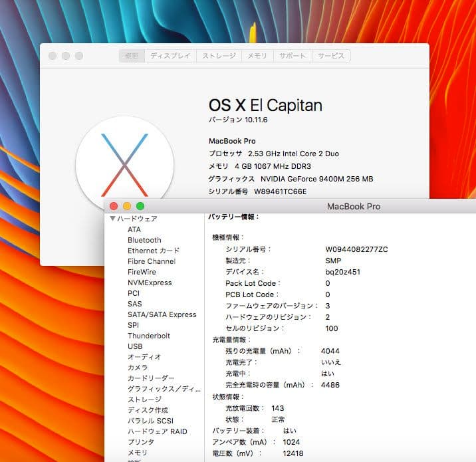Viewport: 476px width, 462px height.
Task: Click the OS X El Capitan title
Action: point(265,105)
